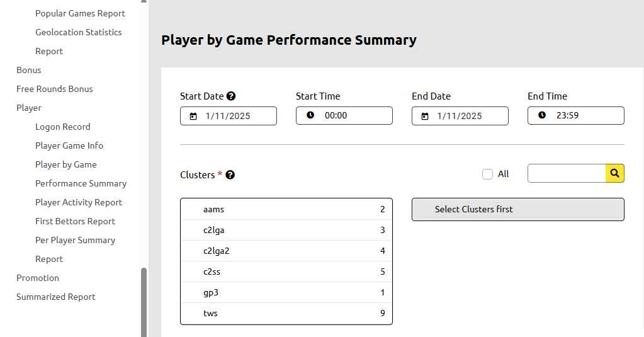Screen dimensions: 644x337
Task: Choose the tws cluster row
Action: click(x=286, y=313)
